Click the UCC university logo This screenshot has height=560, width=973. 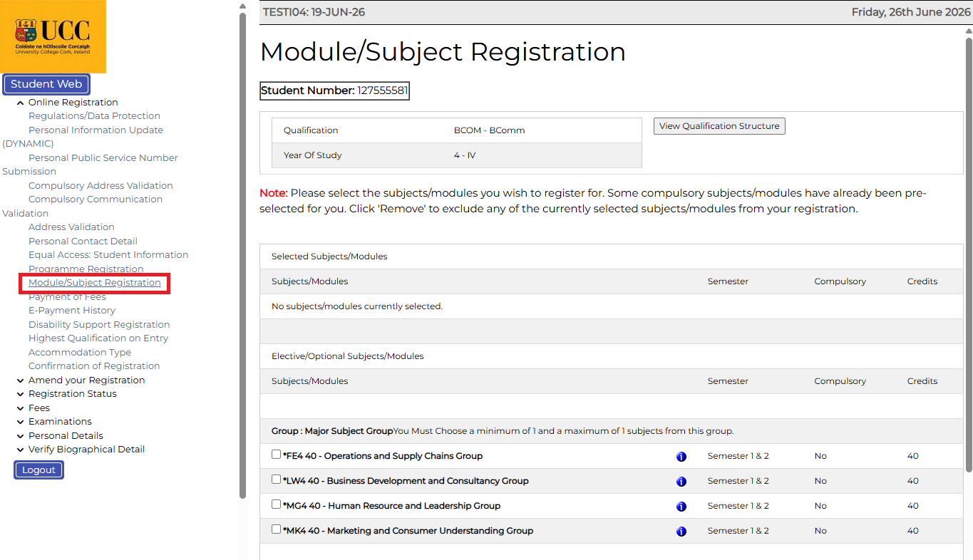(x=53, y=36)
